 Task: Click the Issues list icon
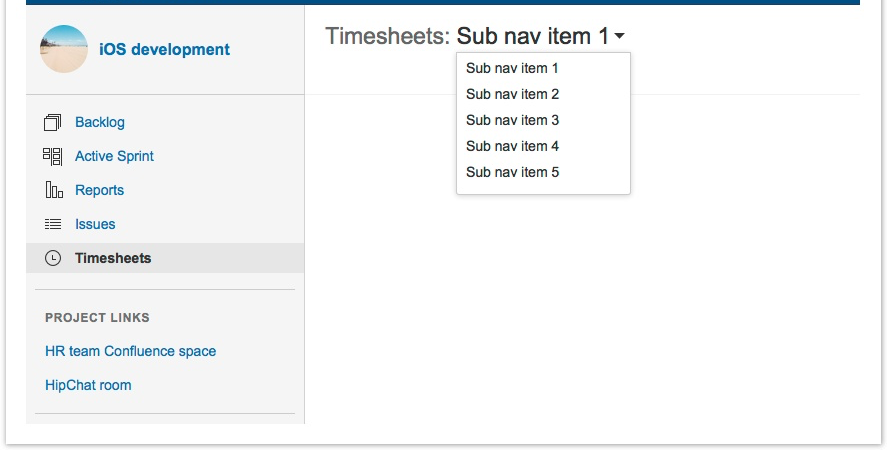tap(53, 224)
